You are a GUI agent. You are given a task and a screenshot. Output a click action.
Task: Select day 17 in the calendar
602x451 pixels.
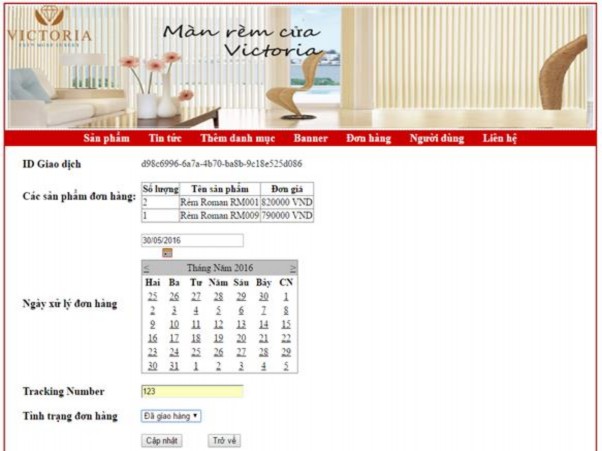[x=174, y=338]
